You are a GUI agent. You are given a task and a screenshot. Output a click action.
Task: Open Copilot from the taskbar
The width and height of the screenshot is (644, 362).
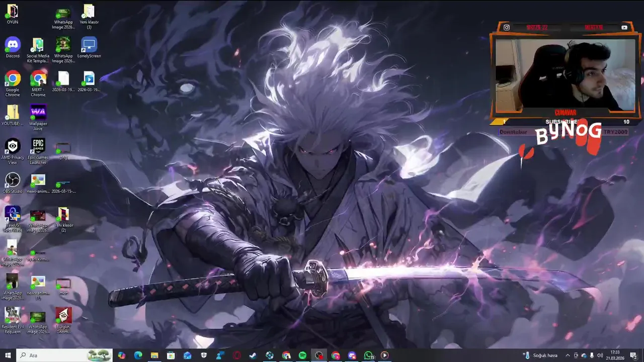pyautogui.click(x=122, y=355)
